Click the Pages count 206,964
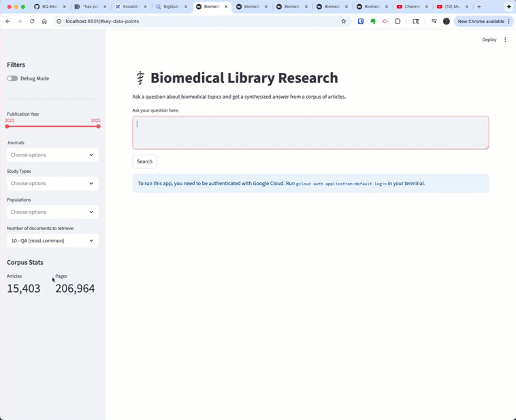This screenshot has height=420, width=516. click(75, 289)
